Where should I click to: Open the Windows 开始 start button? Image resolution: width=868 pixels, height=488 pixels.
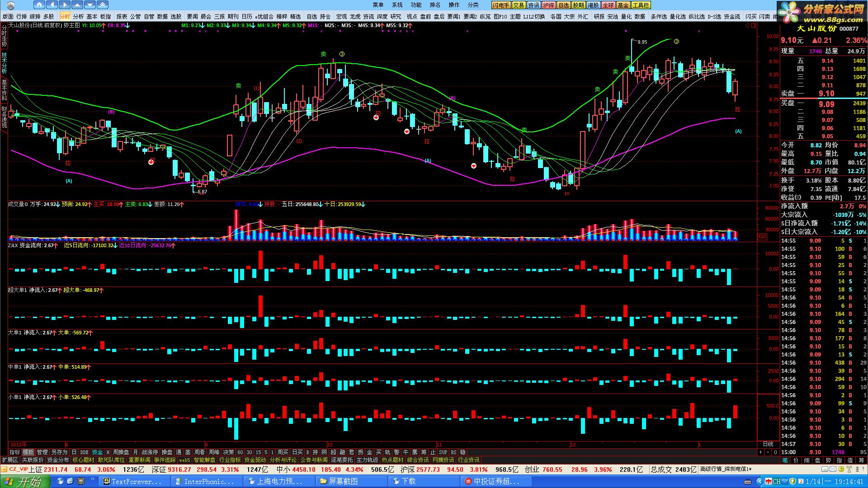click(x=24, y=482)
